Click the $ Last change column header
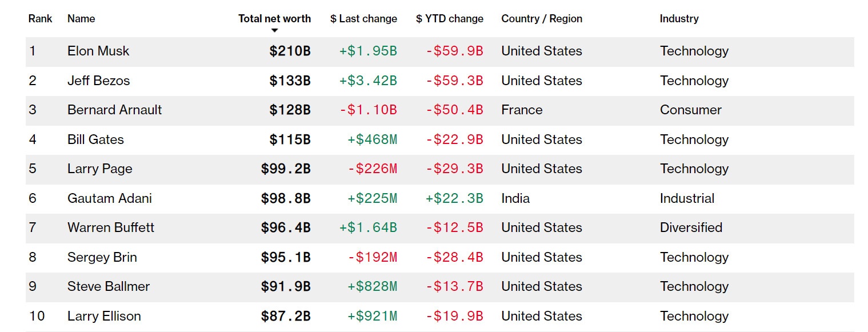The width and height of the screenshot is (868, 332). click(363, 18)
